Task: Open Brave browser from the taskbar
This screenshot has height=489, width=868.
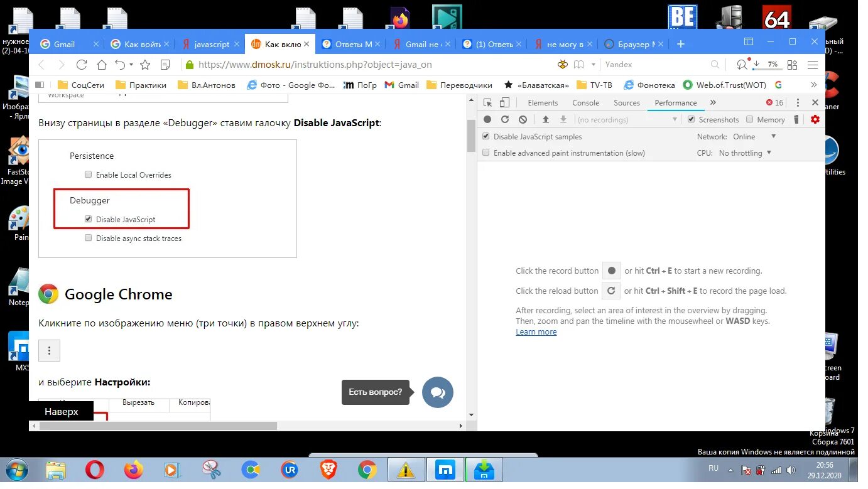Action: [x=328, y=470]
